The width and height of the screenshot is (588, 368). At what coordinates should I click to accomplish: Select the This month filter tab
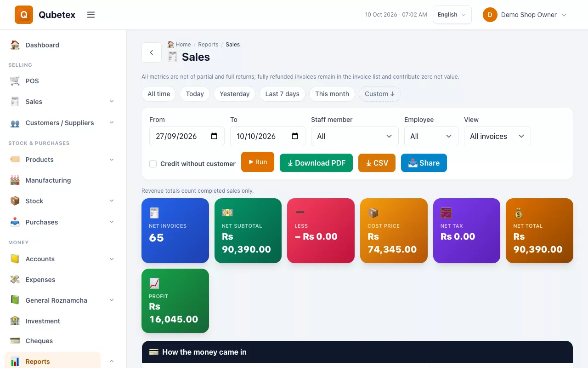(332, 94)
